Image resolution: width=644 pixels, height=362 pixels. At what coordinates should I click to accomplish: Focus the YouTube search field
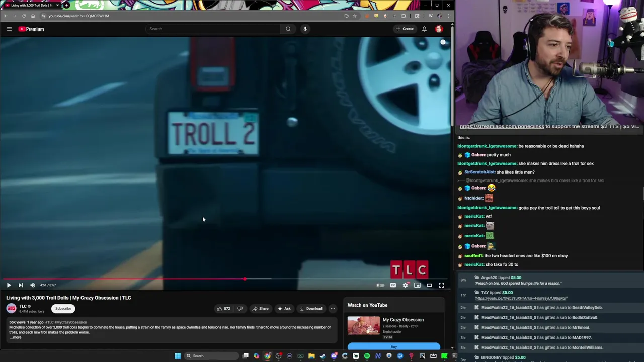[x=212, y=29]
